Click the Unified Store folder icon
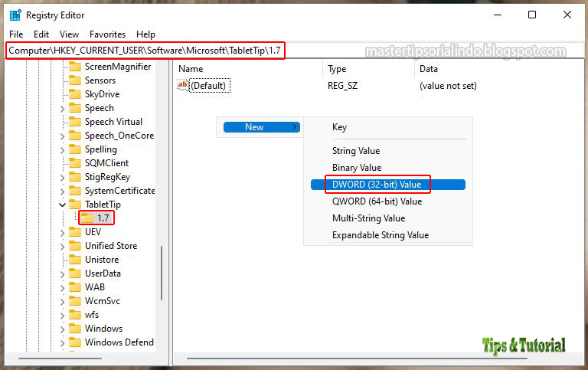Image resolution: width=588 pixels, height=370 pixels. (75, 246)
